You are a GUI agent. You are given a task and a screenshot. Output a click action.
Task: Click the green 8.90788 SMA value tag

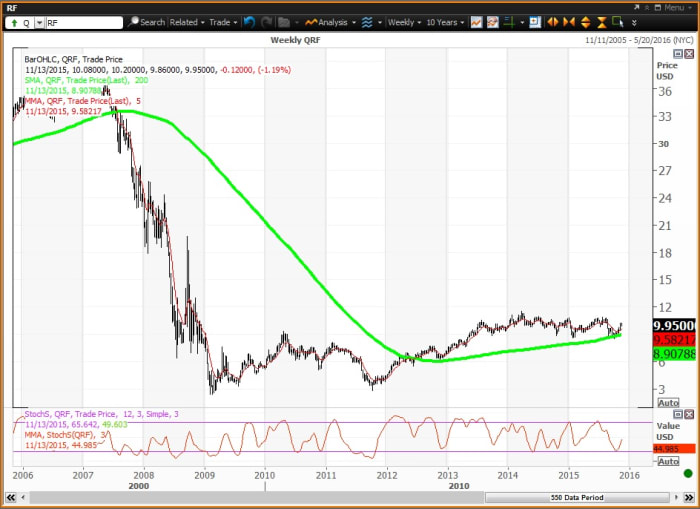674,354
